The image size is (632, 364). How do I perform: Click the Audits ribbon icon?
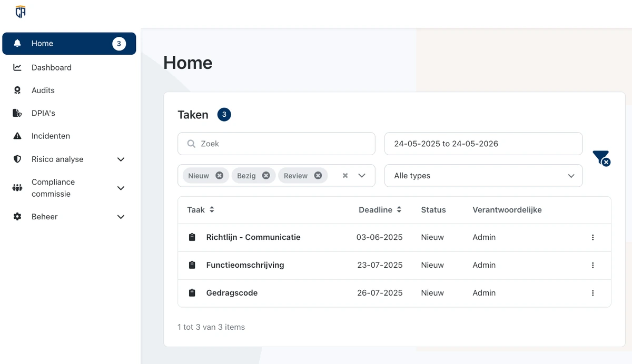pyautogui.click(x=17, y=90)
